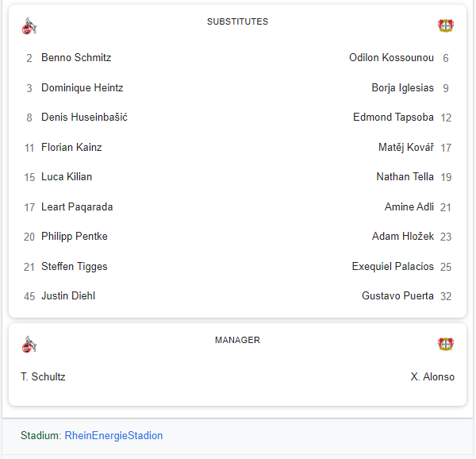Click Odilon Kossounou in Leverkusen subs

tap(391, 57)
